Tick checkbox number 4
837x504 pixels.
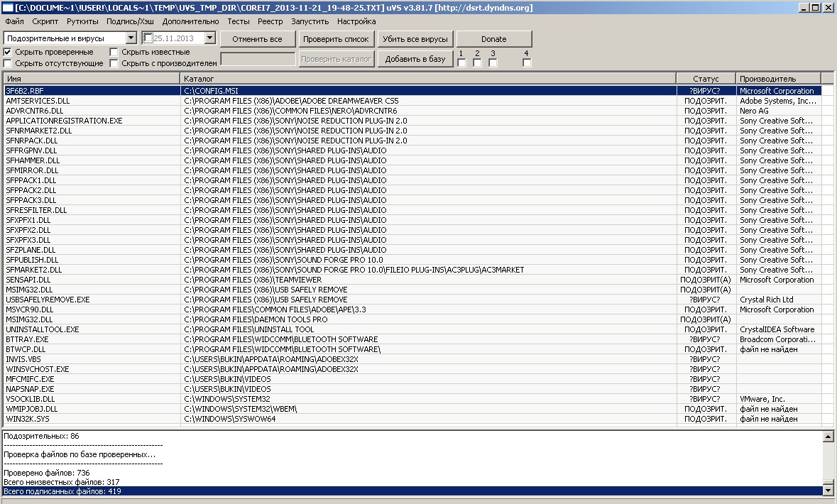pyautogui.click(x=527, y=63)
